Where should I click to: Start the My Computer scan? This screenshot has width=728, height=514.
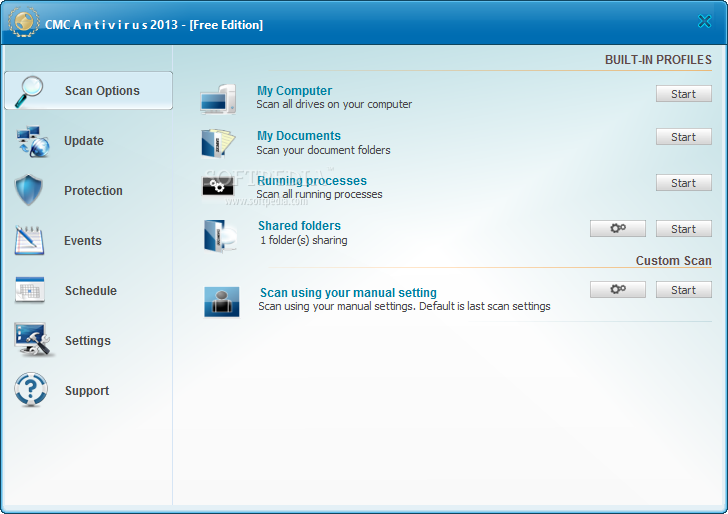tap(683, 94)
